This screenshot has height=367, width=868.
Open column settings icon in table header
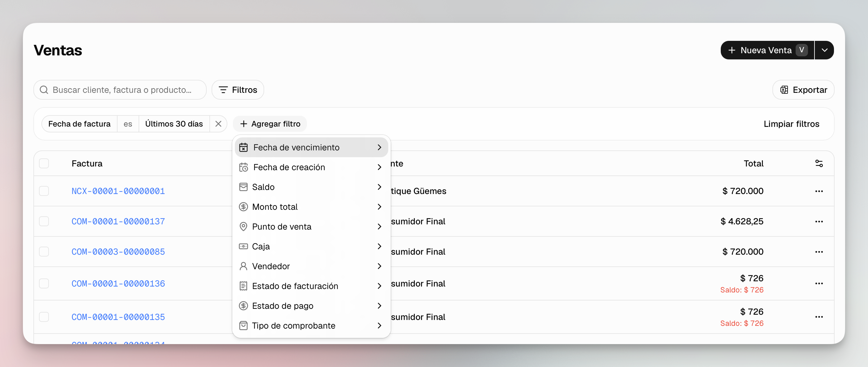coord(819,163)
